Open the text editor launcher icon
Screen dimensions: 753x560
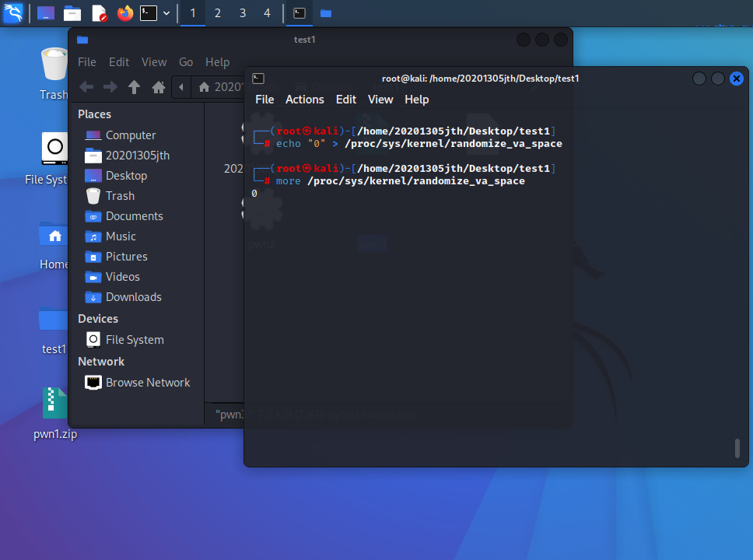pyautogui.click(x=99, y=13)
